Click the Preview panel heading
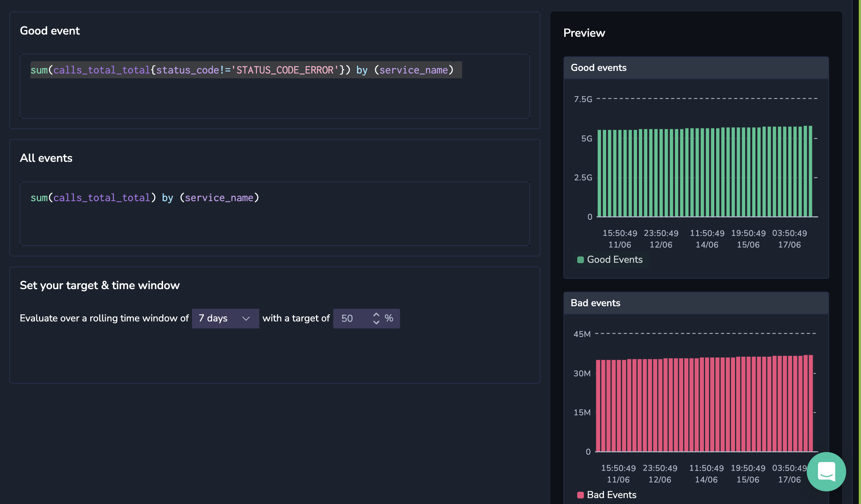 point(584,33)
